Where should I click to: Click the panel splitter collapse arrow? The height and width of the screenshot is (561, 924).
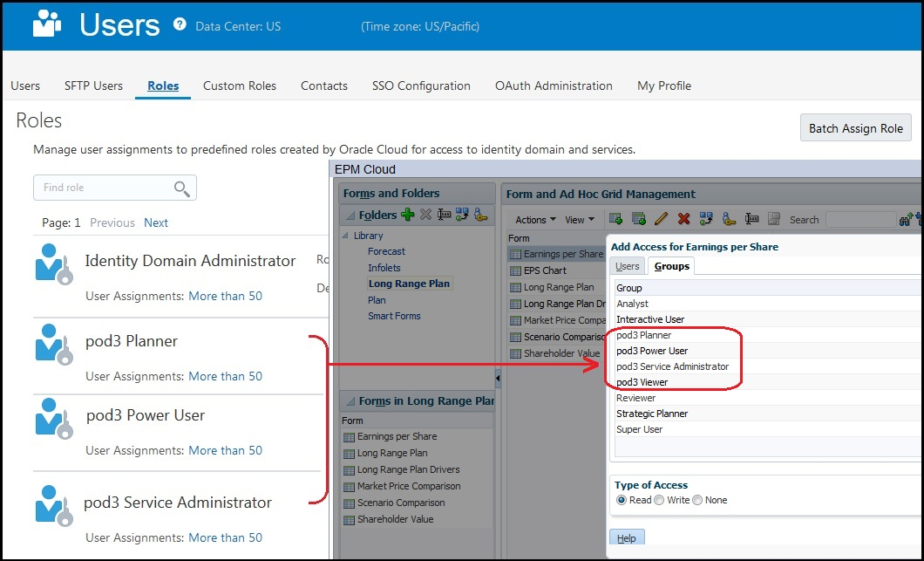point(498,378)
